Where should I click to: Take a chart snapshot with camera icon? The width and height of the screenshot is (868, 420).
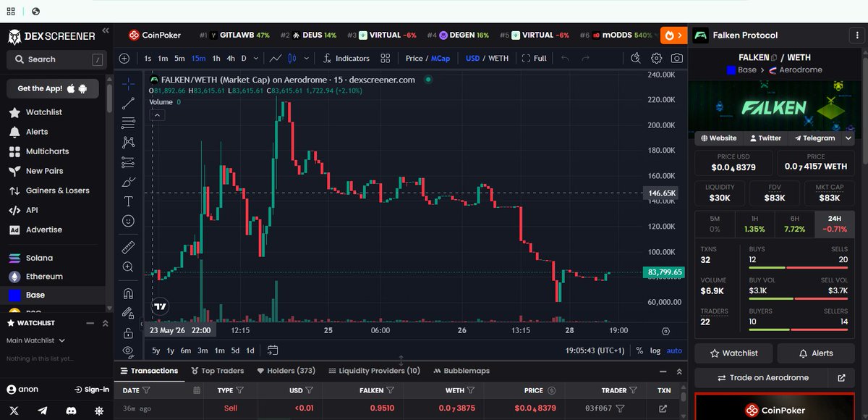click(x=676, y=58)
